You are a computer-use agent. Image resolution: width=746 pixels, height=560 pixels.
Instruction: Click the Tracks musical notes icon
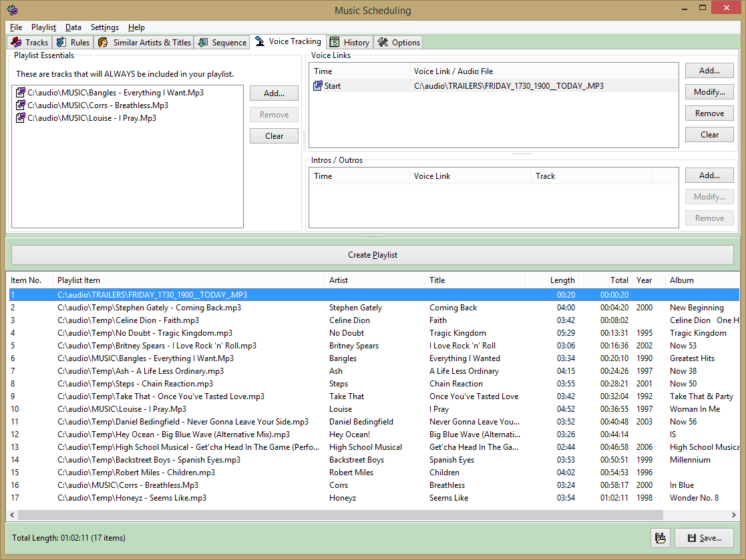click(15, 41)
